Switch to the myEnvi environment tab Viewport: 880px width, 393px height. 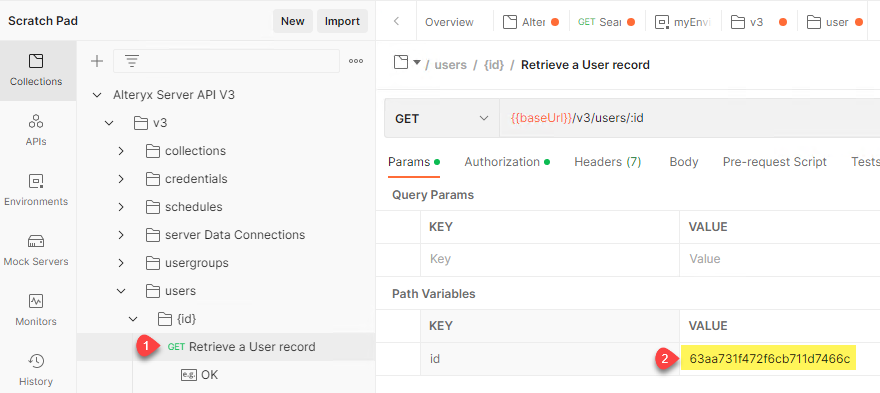pyautogui.click(x=683, y=22)
